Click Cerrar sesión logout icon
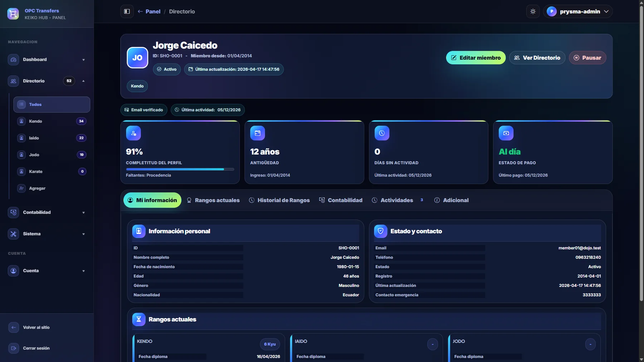The width and height of the screenshot is (644, 362). click(14, 348)
